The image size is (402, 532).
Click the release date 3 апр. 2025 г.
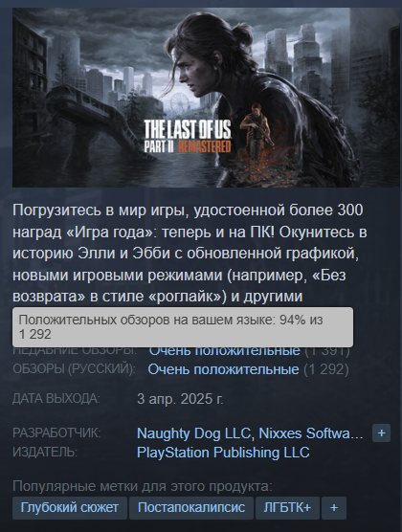[x=180, y=399]
